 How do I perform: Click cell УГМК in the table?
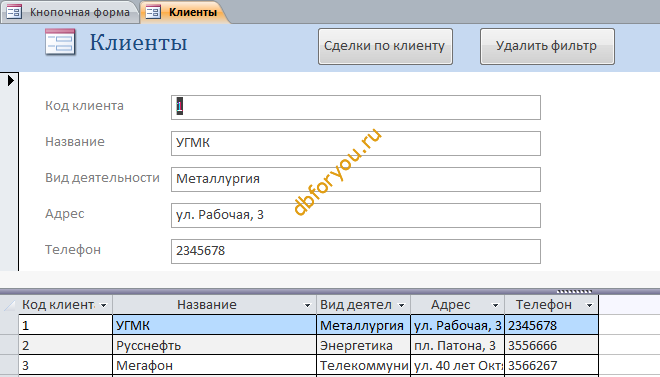214,325
